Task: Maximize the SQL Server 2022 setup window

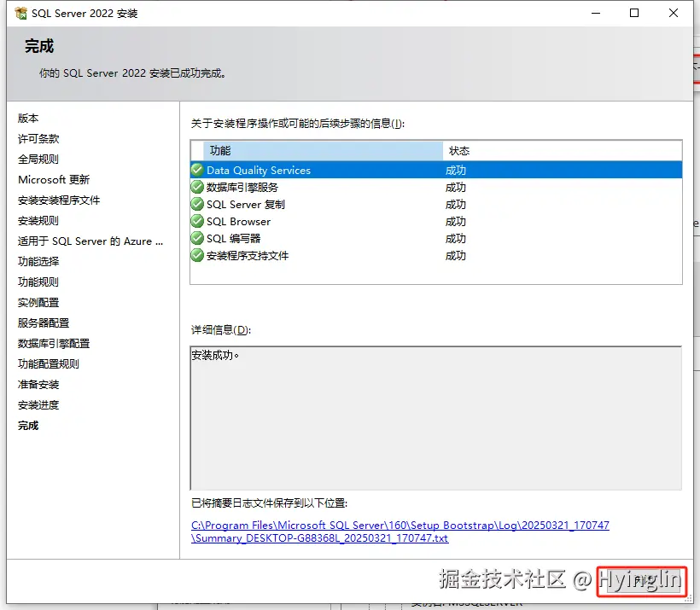Action: coord(634,13)
